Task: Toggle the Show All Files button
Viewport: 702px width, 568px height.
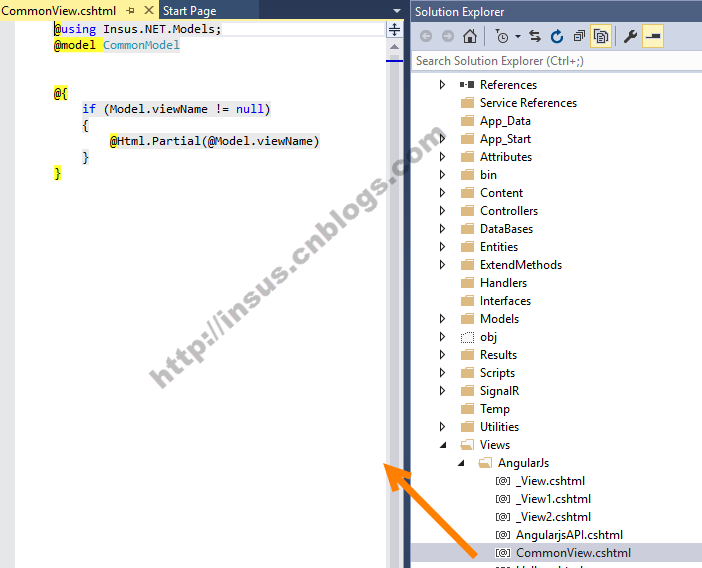Action: click(x=601, y=36)
